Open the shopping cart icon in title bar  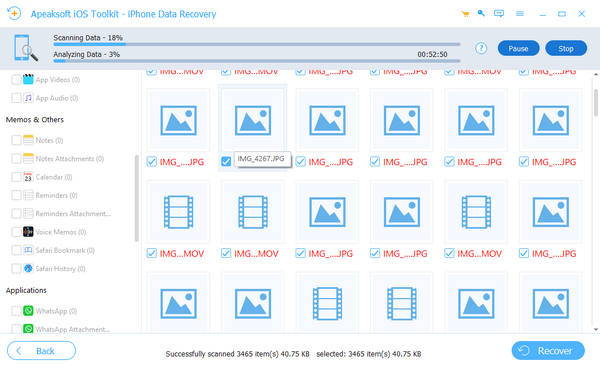tap(465, 14)
